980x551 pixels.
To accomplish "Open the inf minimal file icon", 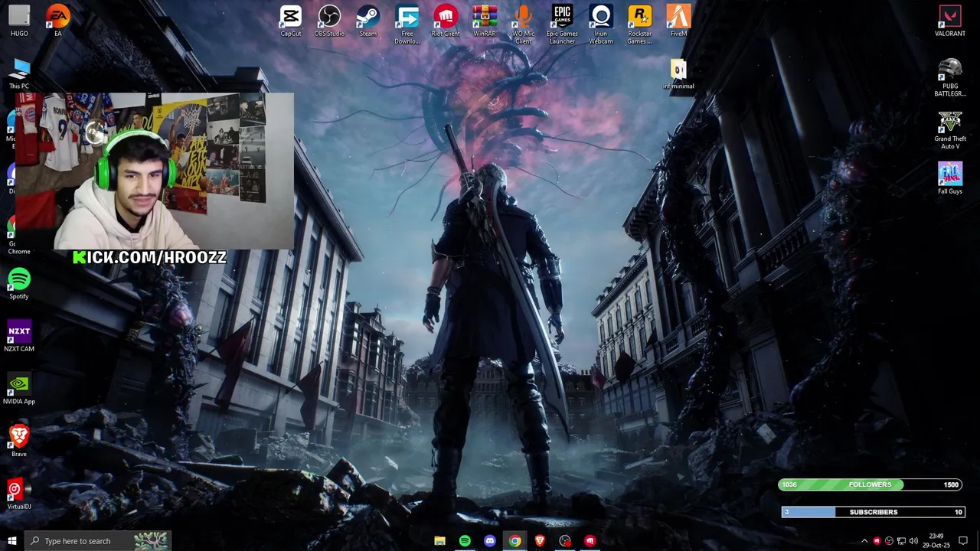I will click(678, 74).
